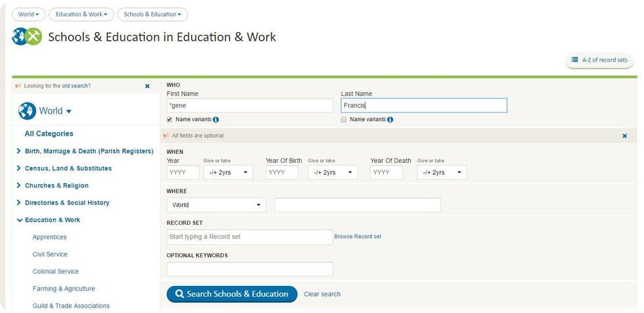Uncheck First Name variants checkbox

tap(170, 120)
